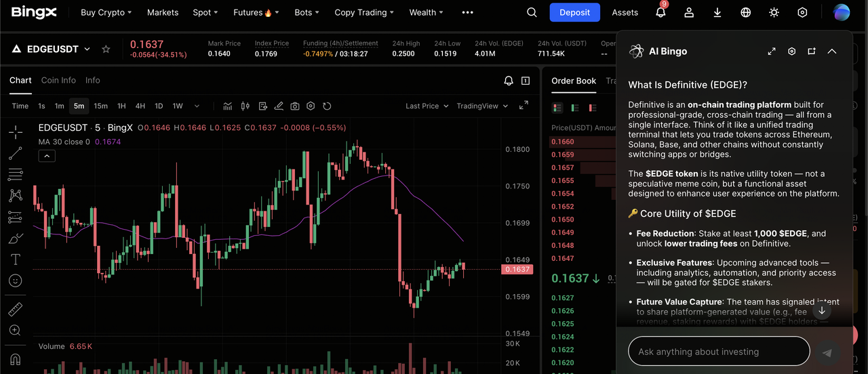Take a chart snapshot with camera icon
The height and width of the screenshot is (374, 868).
point(295,106)
